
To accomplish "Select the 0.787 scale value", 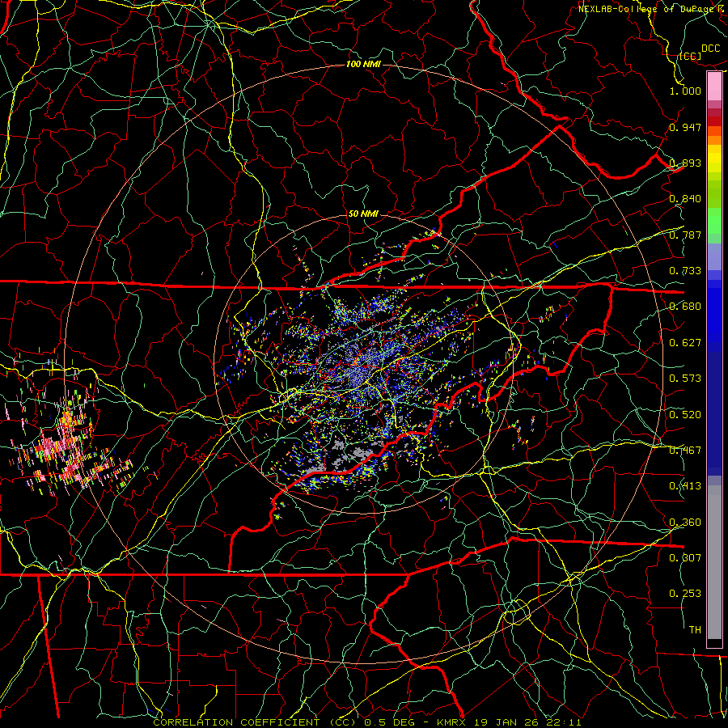I will pos(685,235).
